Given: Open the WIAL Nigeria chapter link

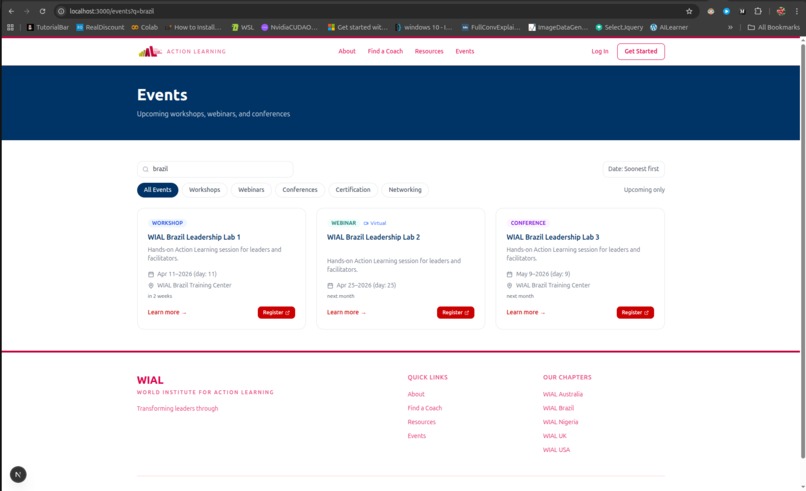Looking at the screenshot, I should [560, 422].
